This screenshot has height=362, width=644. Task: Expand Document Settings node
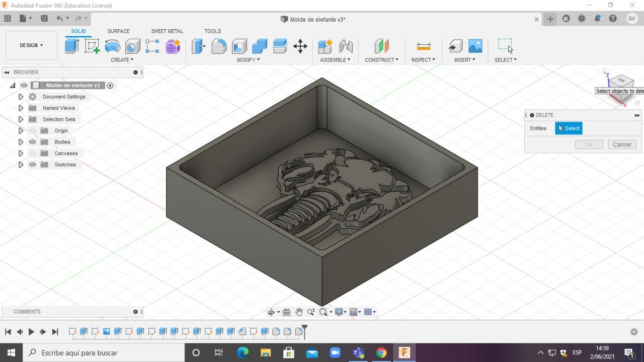click(21, 97)
